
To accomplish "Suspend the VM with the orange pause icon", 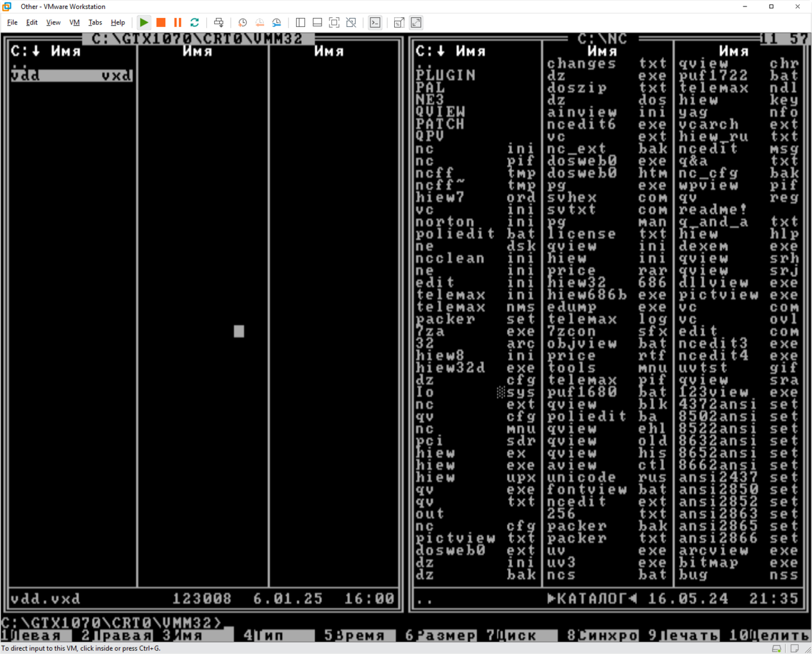I will (178, 22).
